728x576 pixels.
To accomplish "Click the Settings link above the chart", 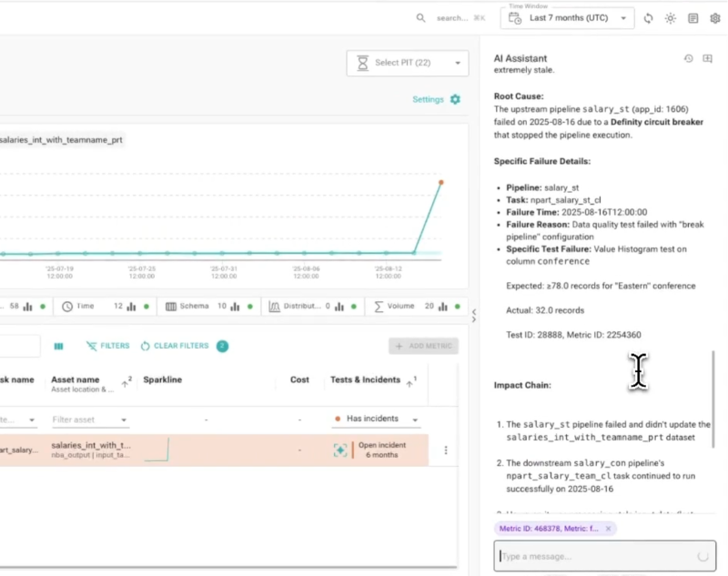I will (428, 99).
